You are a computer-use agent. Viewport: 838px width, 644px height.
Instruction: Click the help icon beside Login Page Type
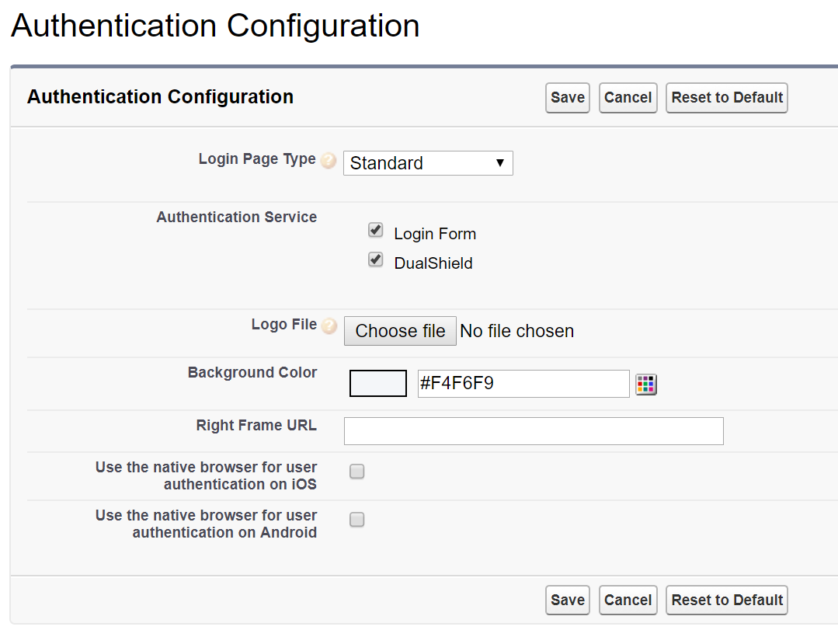(329, 162)
